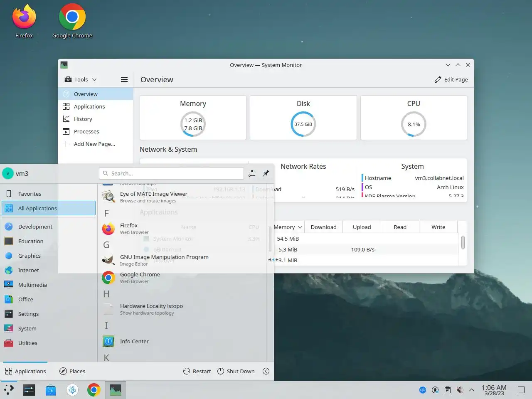Click the qBittorrent tray icon
Viewport: 532px width, 399px height.
[423, 390]
